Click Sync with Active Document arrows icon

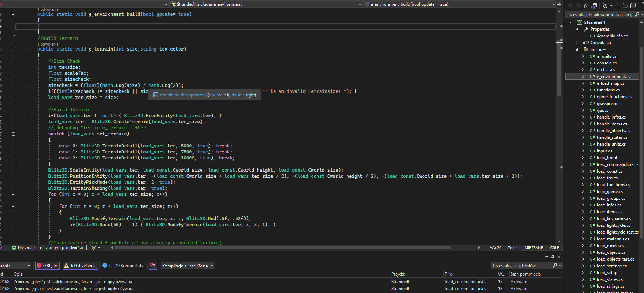point(617,6)
